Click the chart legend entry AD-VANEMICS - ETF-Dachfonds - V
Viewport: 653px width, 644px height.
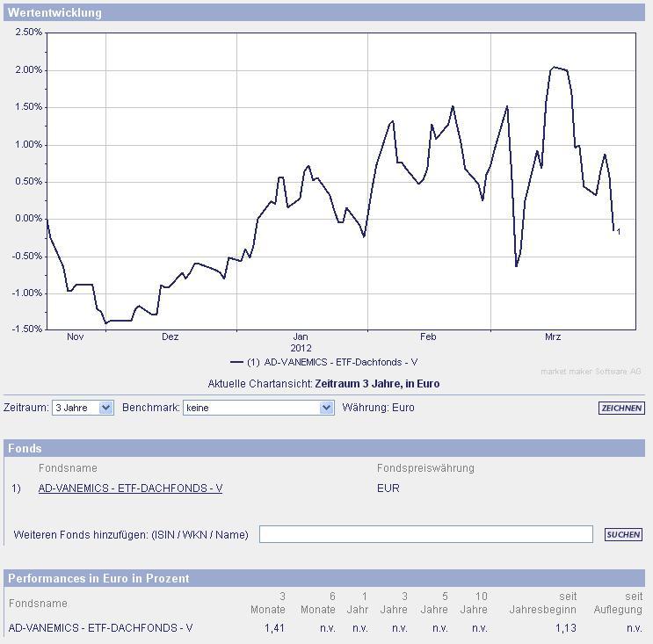324,362
